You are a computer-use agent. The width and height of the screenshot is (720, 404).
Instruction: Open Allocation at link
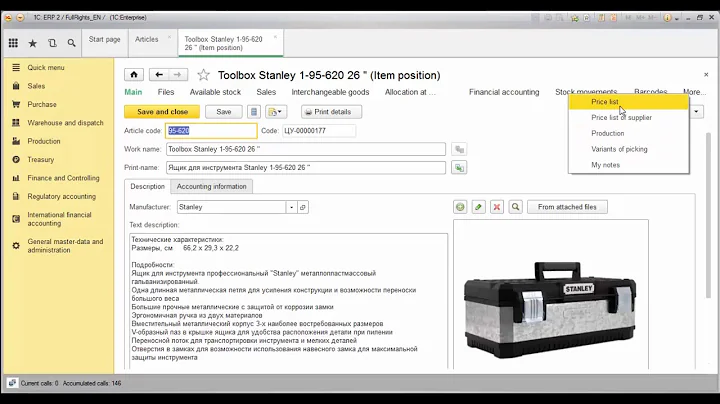pyautogui.click(x=410, y=92)
